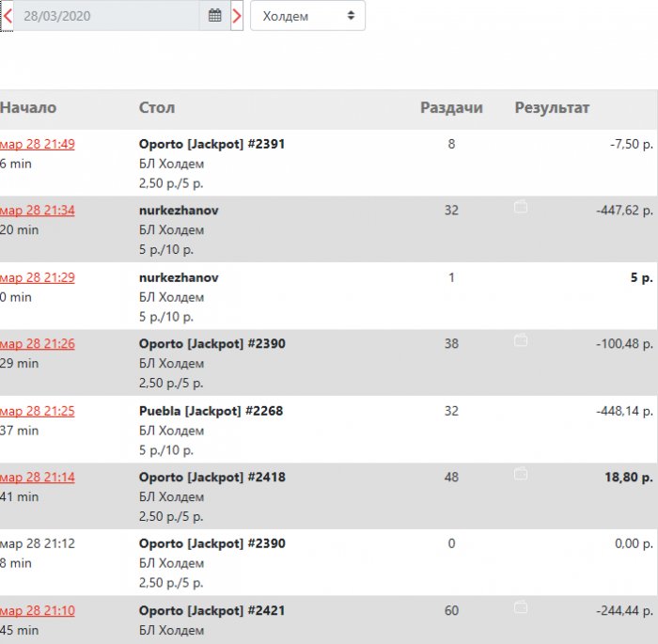Click the unlinked date мар 28 21:12
Image resolution: width=658 pixels, height=644 pixels.
click(x=38, y=543)
